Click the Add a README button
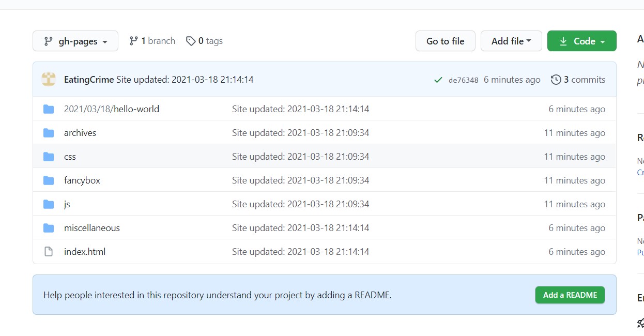Viewport: 644px width, 336px height. tap(570, 295)
